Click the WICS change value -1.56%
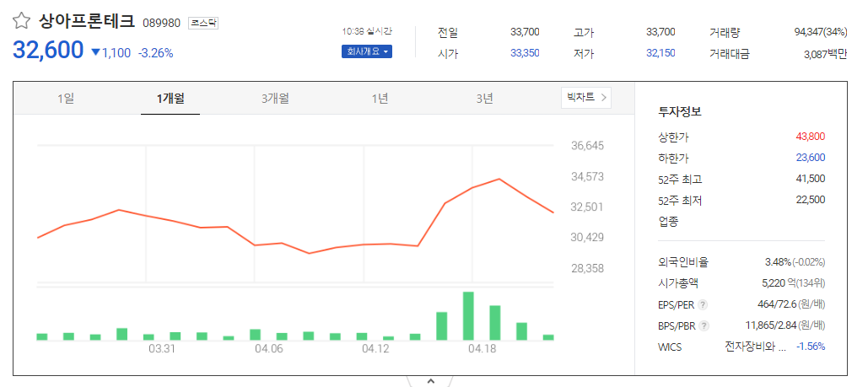This screenshot has height=387, width=868. pyautogui.click(x=811, y=347)
